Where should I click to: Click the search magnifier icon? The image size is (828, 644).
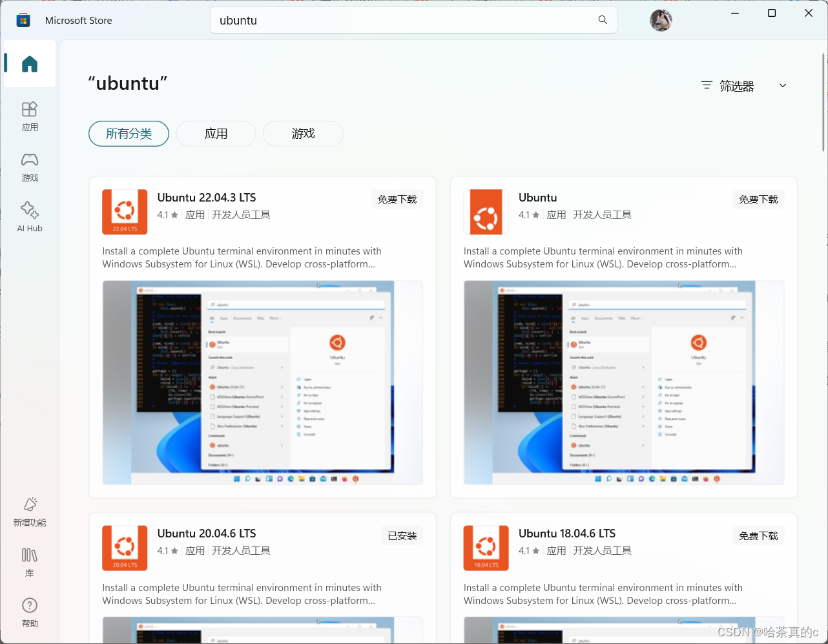coord(603,20)
